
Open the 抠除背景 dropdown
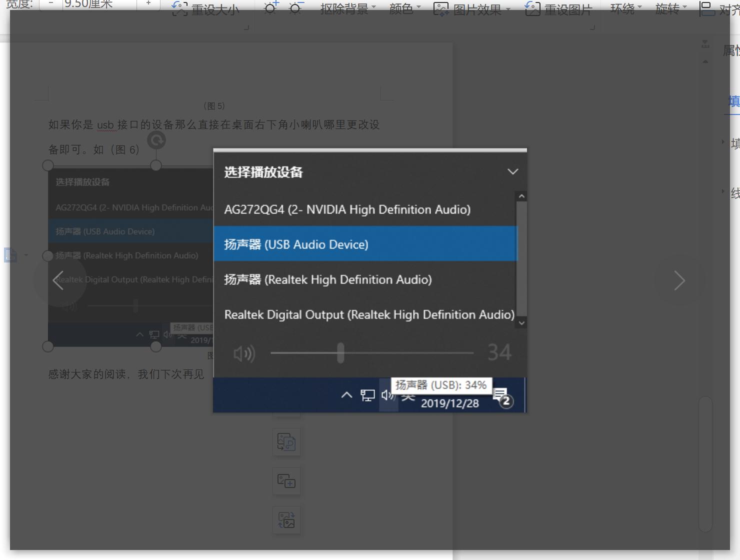point(348,8)
